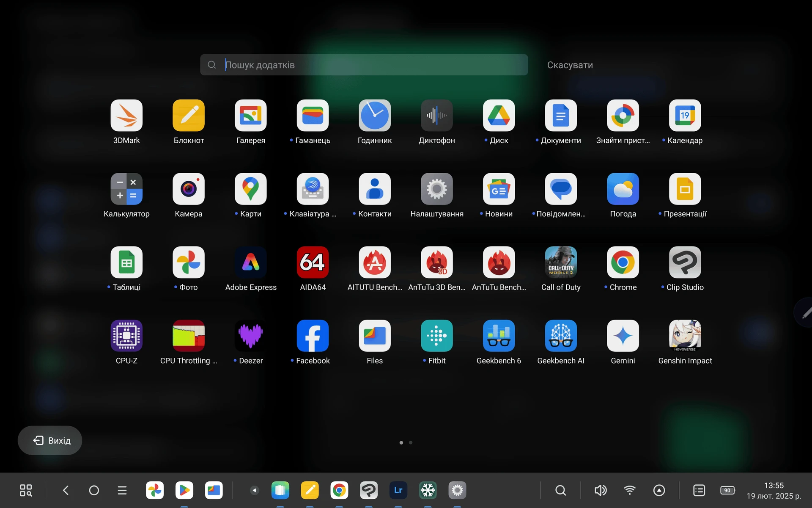Open Play Store from taskbar
The height and width of the screenshot is (508, 812).
point(184,490)
